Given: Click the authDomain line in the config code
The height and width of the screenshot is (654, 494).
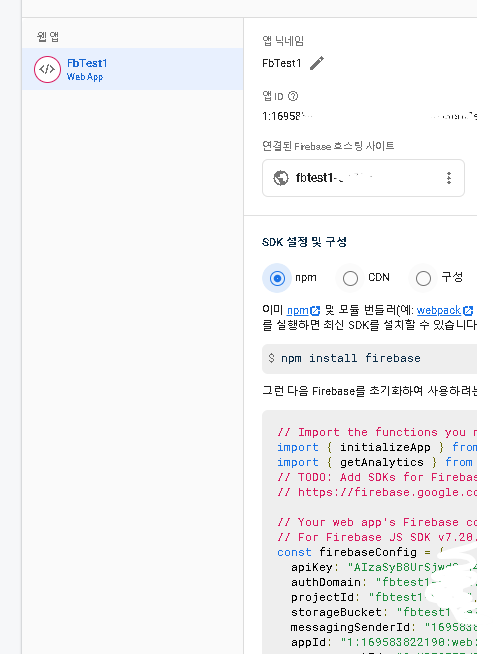Looking at the screenshot, I should pyautogui.click(x=384, y=582).
